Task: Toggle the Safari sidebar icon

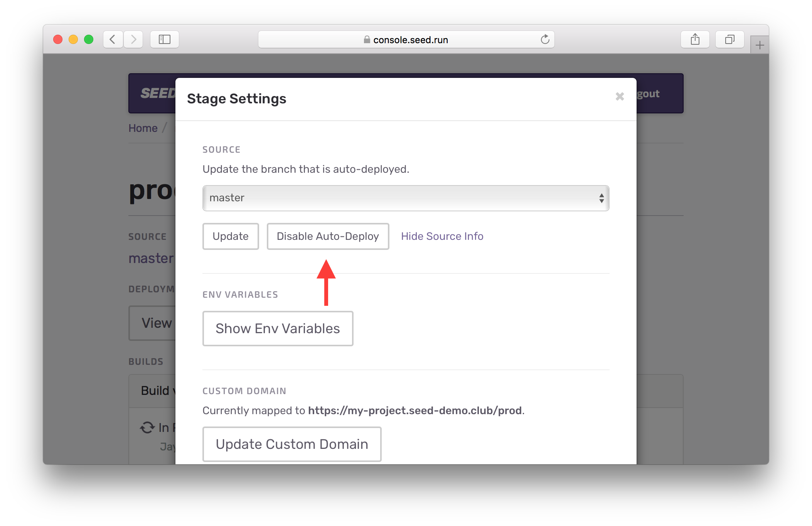Action: [165, 39]
